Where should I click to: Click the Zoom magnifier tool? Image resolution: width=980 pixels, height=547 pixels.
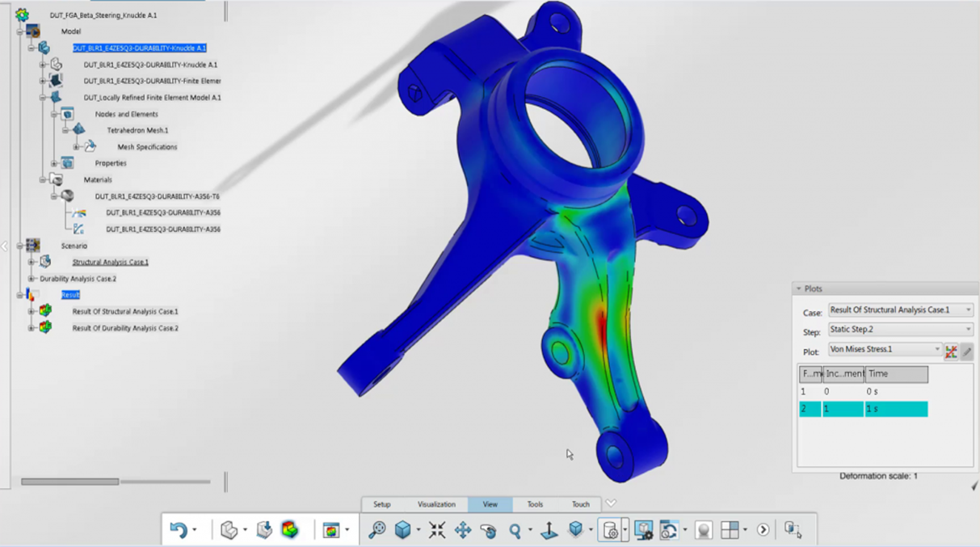515,530
